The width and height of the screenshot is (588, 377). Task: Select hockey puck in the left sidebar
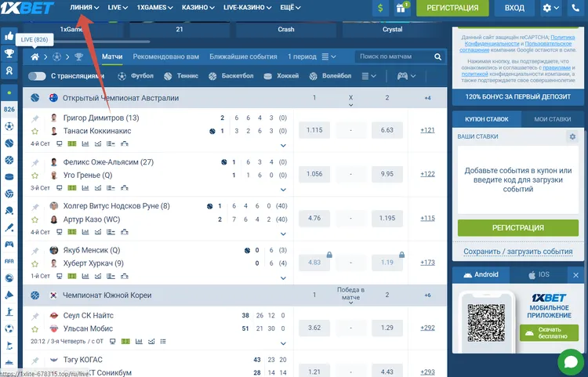(x=9, y=177)
